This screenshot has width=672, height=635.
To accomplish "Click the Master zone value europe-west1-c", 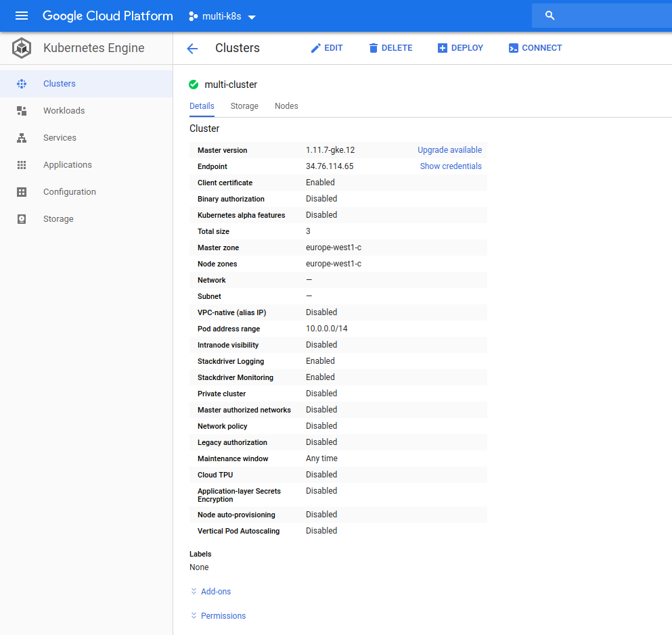I will point(334,248).
